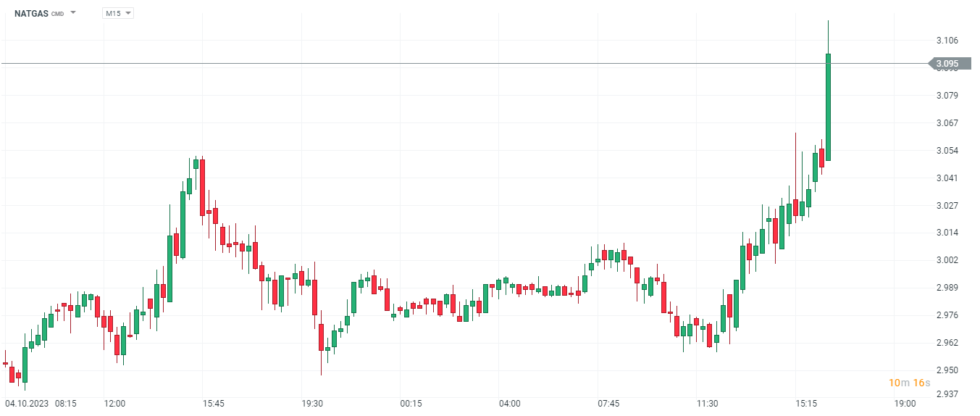Open the NATGAS symbol dropdown arrow
The image size is (980, 416).
pos(73,13)
